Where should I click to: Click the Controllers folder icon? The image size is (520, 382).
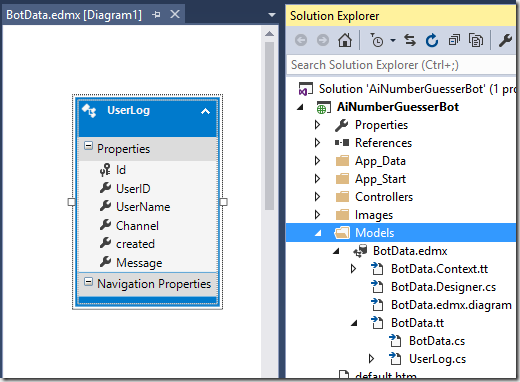click(342, 197)
